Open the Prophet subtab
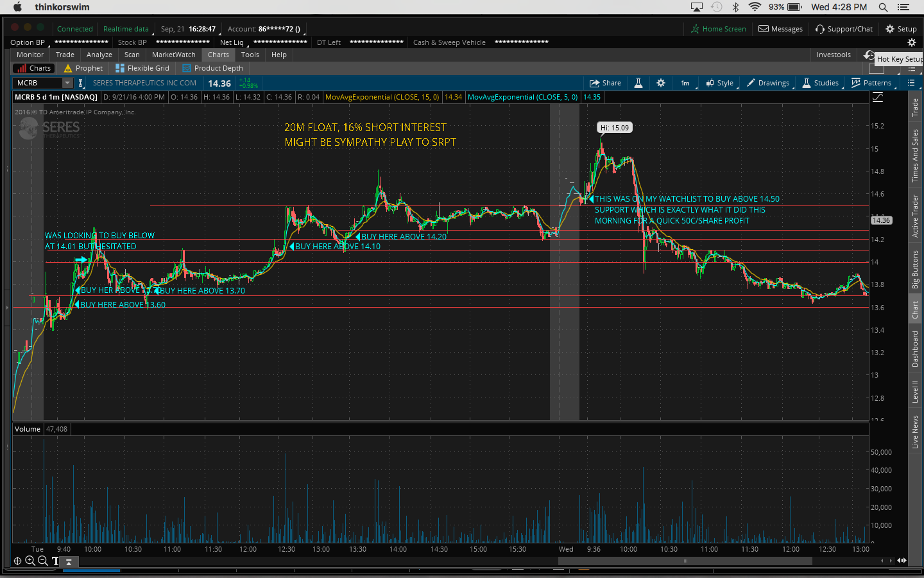 (83, 68)
